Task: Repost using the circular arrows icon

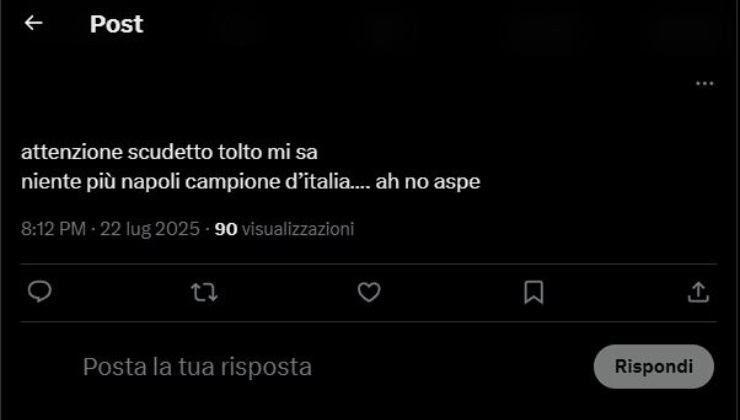Action: 204,292
